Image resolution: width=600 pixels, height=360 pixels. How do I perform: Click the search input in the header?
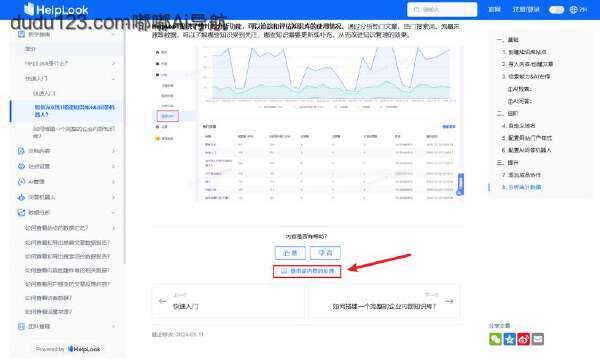pyautogui.click(x=442, y=10)
